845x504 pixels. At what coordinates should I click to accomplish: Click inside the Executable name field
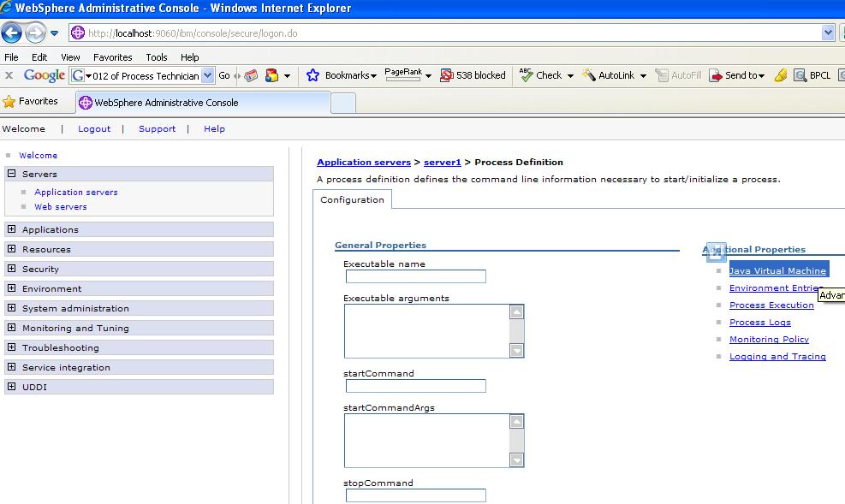click(415, 276)
